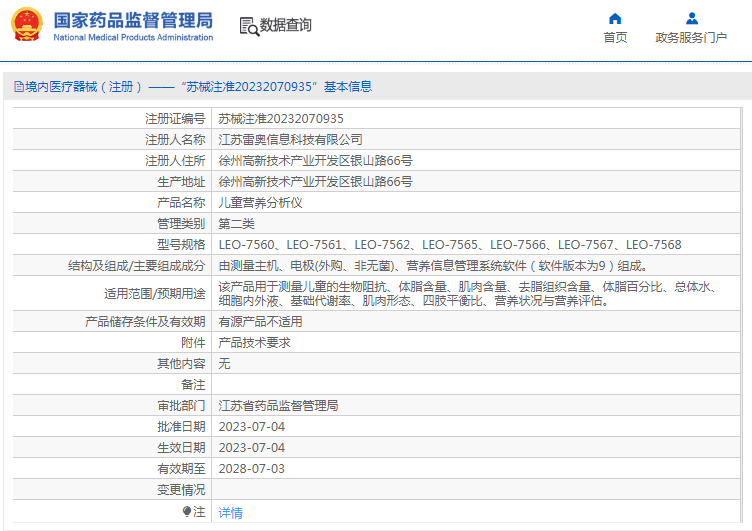The image size is (752, 531).
Task: Click the 注册证编号 label
Action: 175,118
